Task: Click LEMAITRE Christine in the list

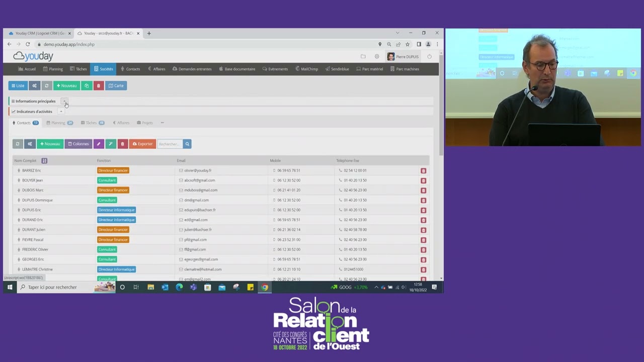Action: [x=37, y=269]
